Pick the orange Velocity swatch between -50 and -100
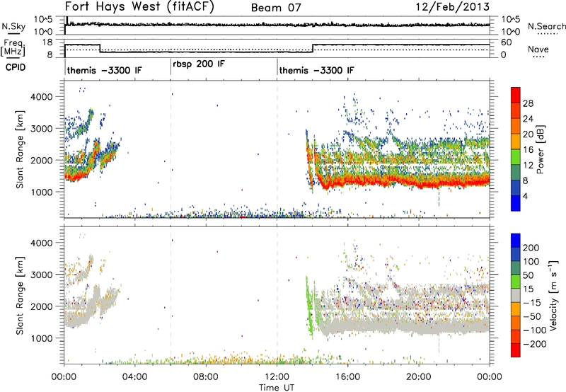This screenshot has height=392, width=566. click(x=516, y=323)
